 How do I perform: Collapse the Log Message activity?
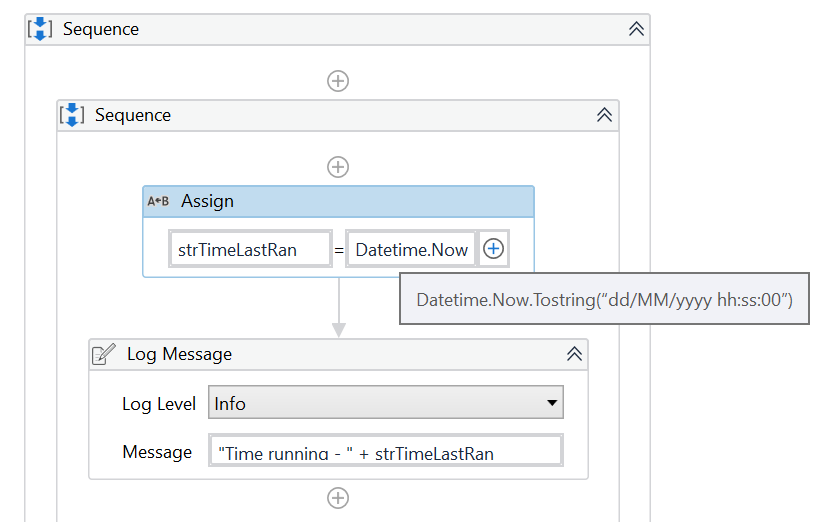click(x=574, y=354)
